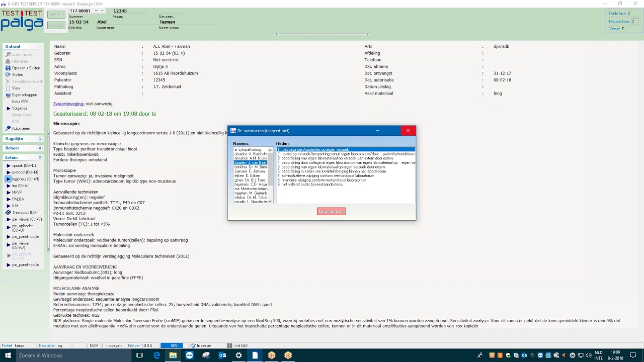The image size is (644, 362).
Task: Select reason 3 beoordeling op verzoek van extern
Action: pos(346,158)
